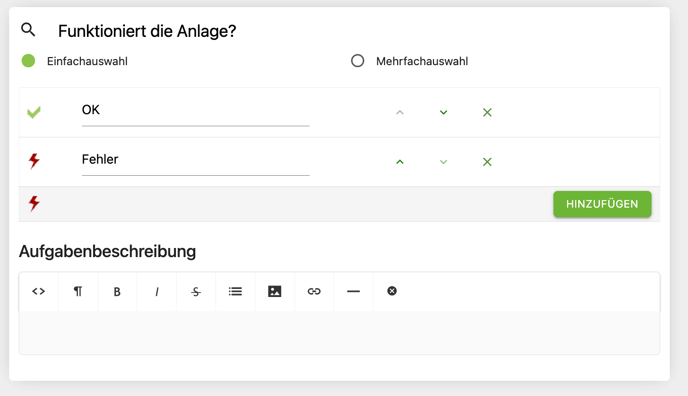The width and height of the screenshot is (688, 396).
Task: Select the Mehrfachauswahl radio button
Action: coord(358,61)
